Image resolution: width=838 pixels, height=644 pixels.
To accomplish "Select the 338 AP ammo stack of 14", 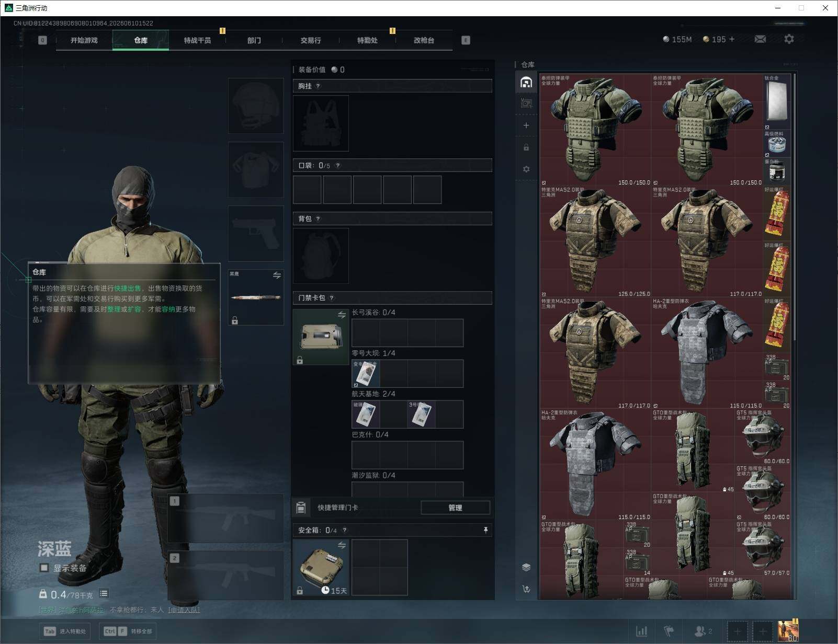I will click(638, 563).
